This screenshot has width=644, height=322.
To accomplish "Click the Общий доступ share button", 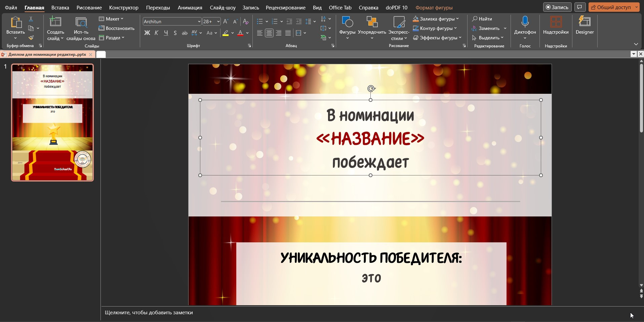I will [611, 7].
